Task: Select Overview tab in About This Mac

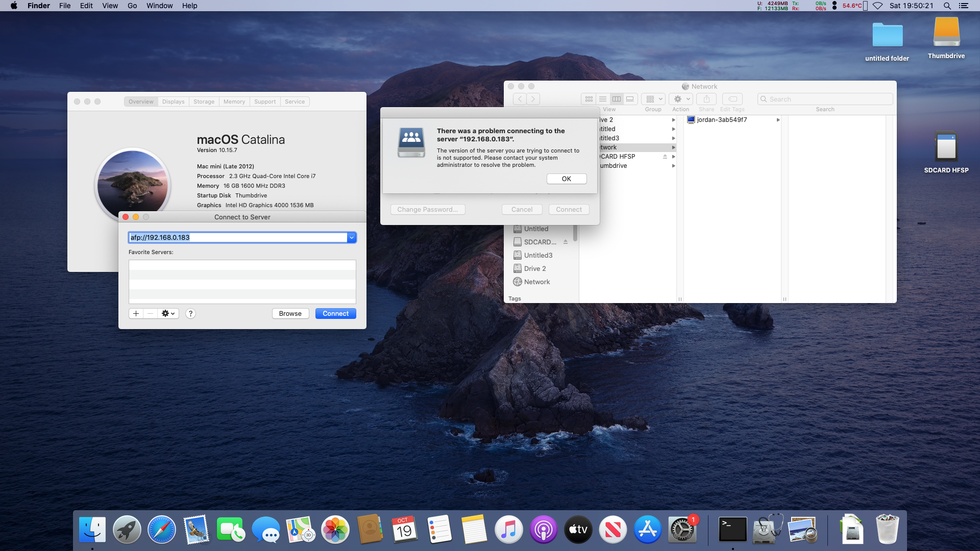Action: 141,102
